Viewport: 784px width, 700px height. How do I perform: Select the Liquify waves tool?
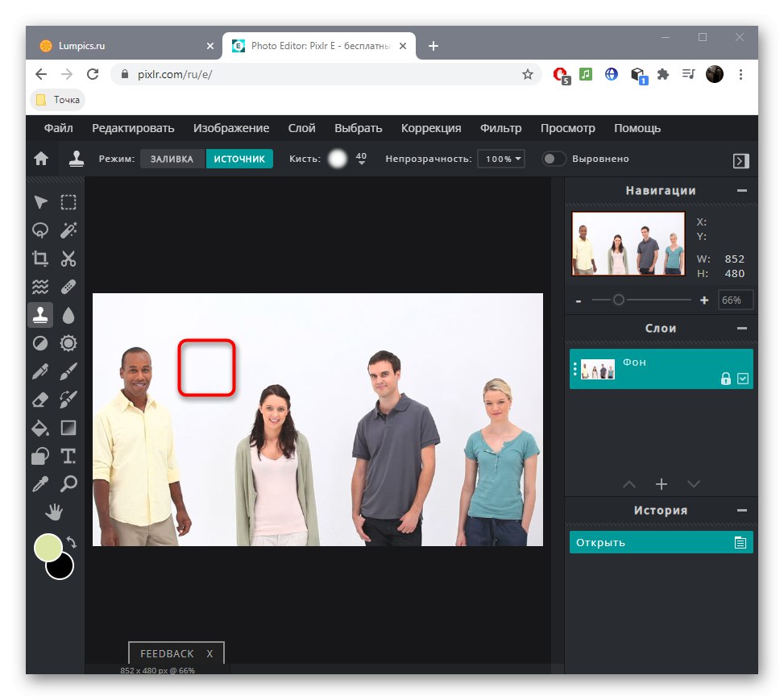point(40,287)
